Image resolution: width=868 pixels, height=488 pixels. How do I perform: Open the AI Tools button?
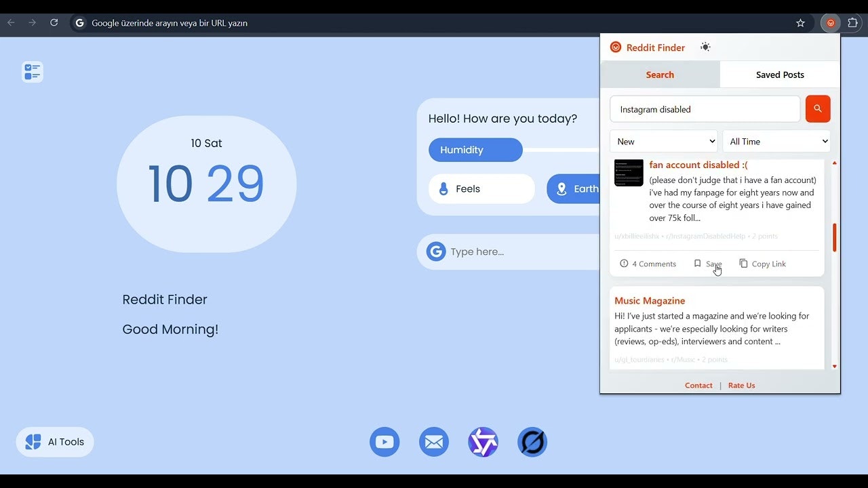coord(55,442)
